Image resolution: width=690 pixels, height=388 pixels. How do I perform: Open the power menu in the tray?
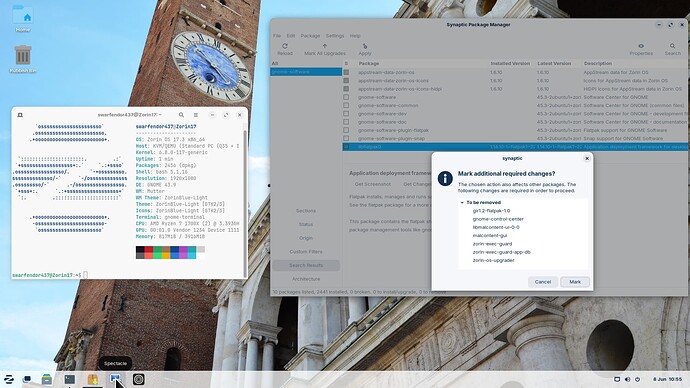[x=638, y=379]
